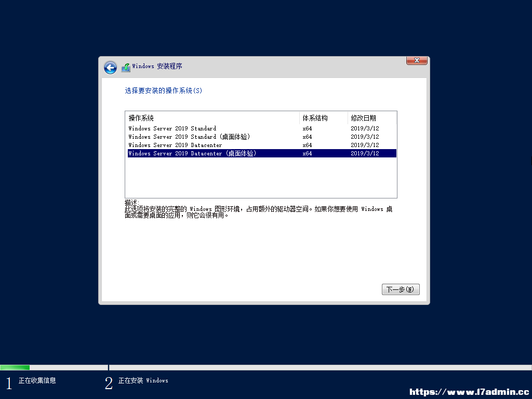
Task: Click step 2 正在安装 Windows label
Action: click(143, 381)
